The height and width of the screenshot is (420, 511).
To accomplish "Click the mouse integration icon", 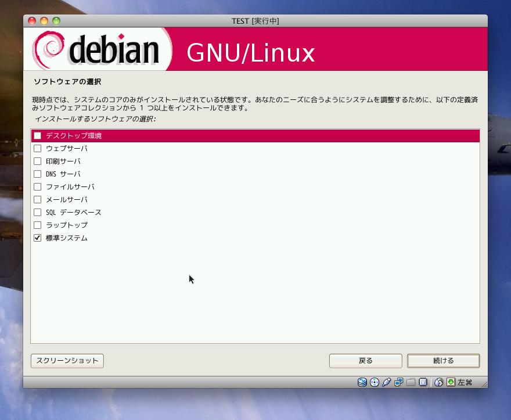I will [x=438, y=382].
